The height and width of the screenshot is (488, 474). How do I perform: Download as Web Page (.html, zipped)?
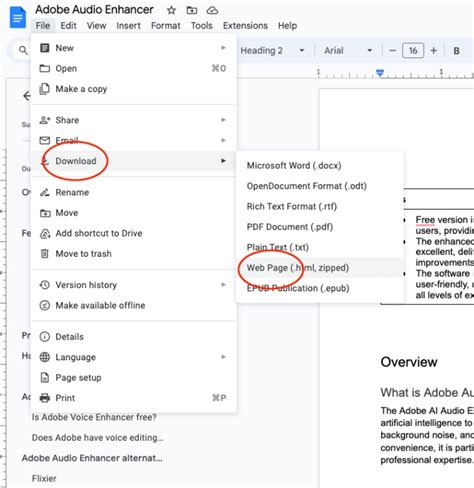320,268
